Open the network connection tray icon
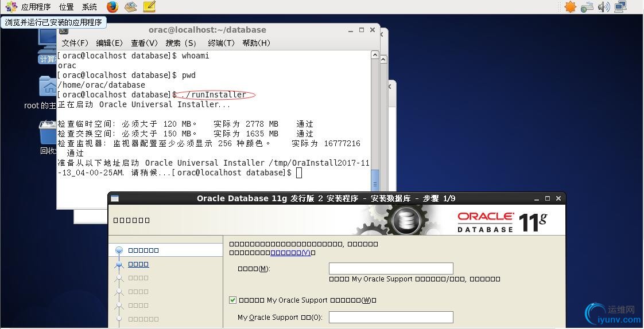The image size is (644, 329). [587, 6]
